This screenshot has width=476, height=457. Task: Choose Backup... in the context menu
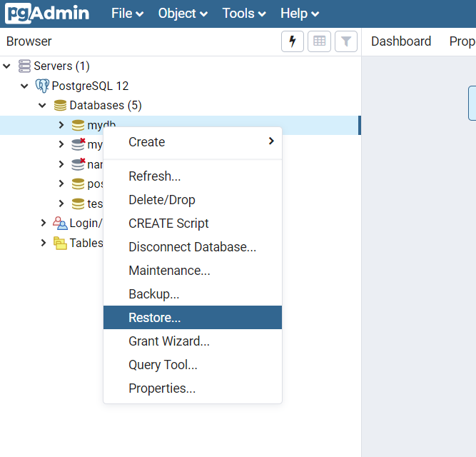(153, 294)
